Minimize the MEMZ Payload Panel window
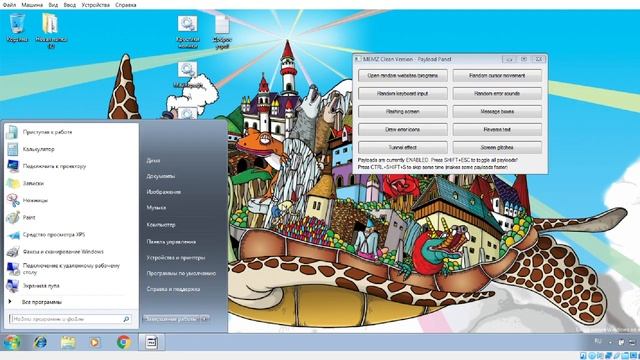Screen dimensions: 640x360 click(509, 59)
